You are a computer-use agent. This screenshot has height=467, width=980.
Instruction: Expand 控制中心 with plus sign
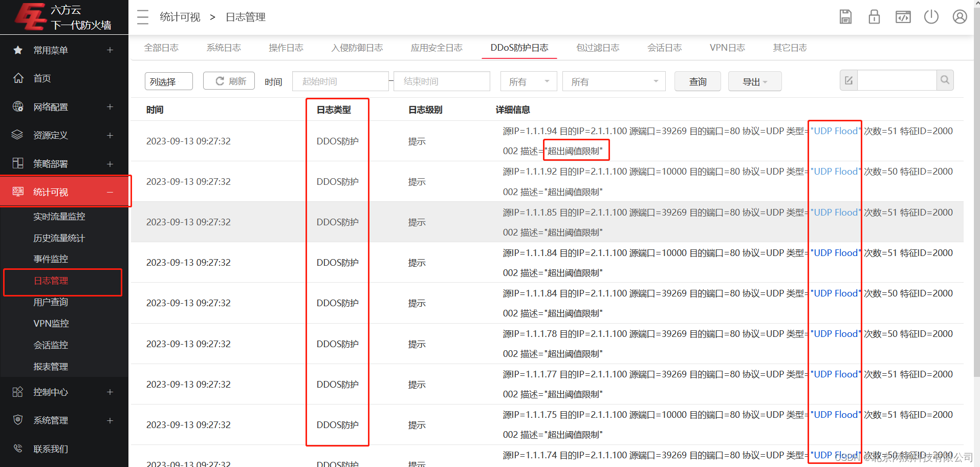[x=110, y=392]
